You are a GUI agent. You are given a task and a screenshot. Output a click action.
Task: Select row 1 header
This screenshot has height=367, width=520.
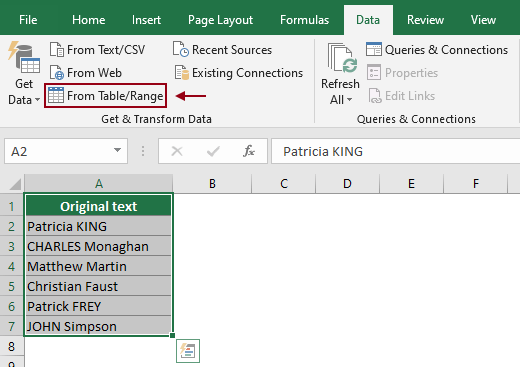point(12,206)
